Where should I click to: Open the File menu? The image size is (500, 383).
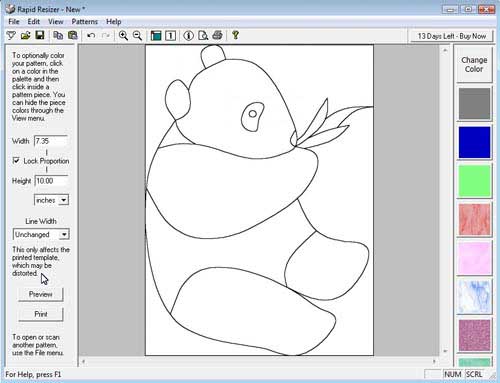[14, 22]
